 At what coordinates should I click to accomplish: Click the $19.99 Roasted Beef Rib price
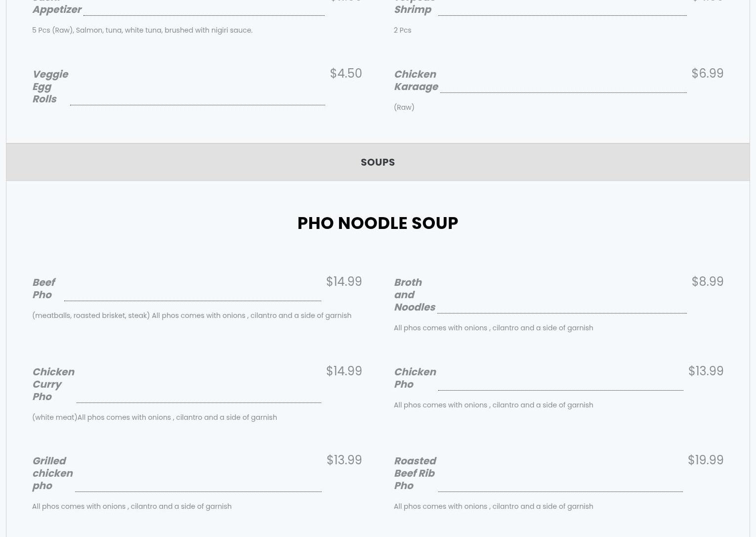click(706, 460)
